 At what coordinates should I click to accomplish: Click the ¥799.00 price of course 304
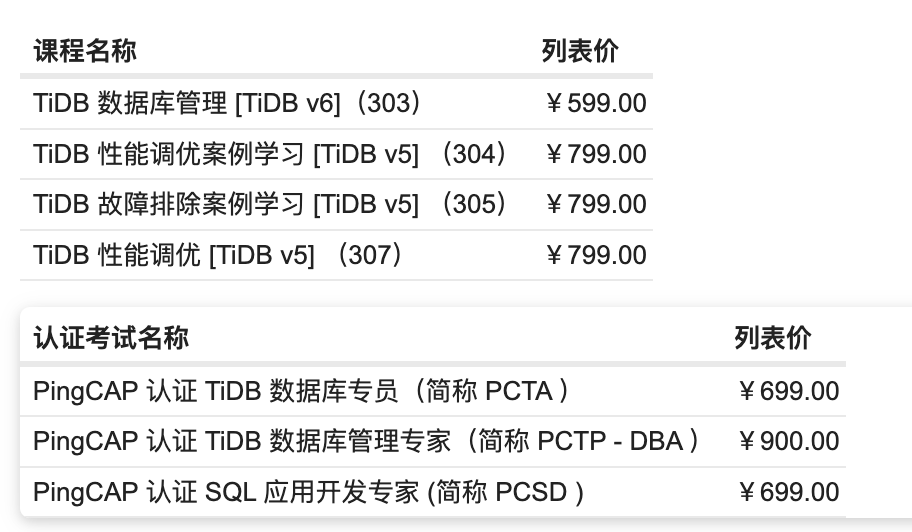pos(596,154)
